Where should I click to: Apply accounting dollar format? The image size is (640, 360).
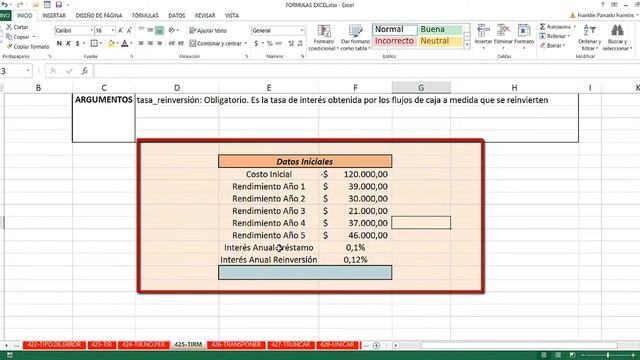pyautogui.click(x=256, y=43)
